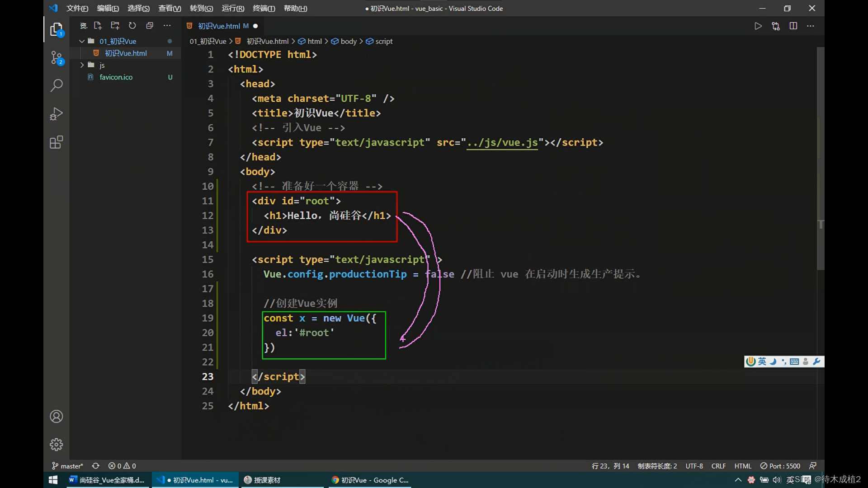Close the unsaved 初识Vue.html tab dot
The width and height of the screenshot is (868, 488).
tap(255, 26)
